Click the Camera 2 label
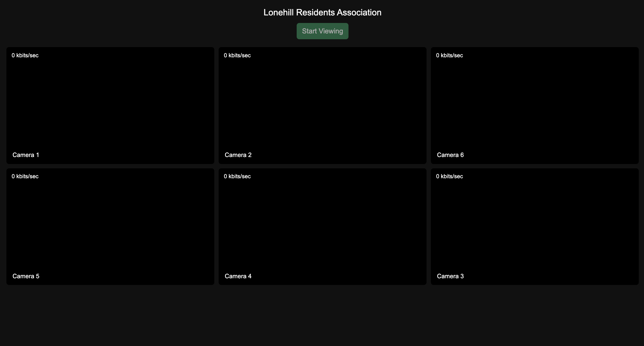 click(x=238, y=155)
